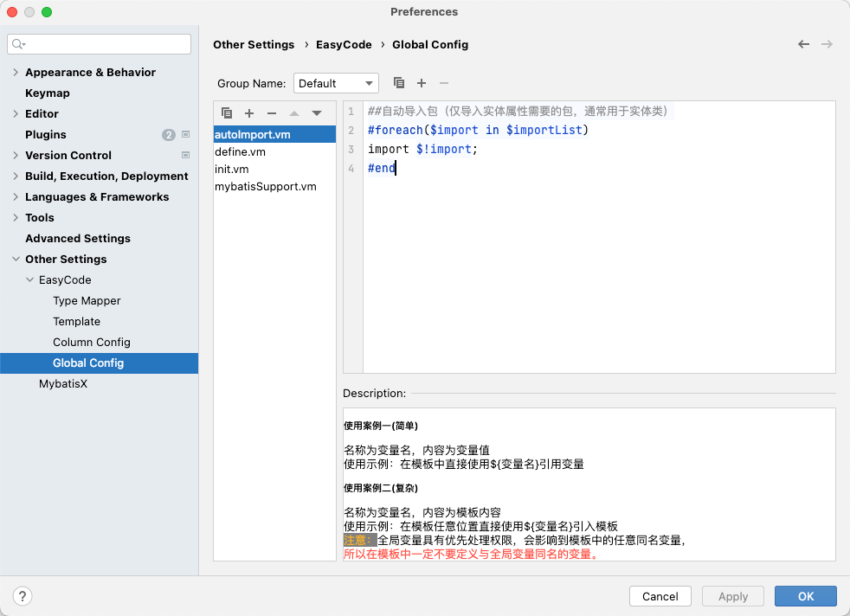Open the Column Config settings page
Screen dimensions: 850x616
91,343
